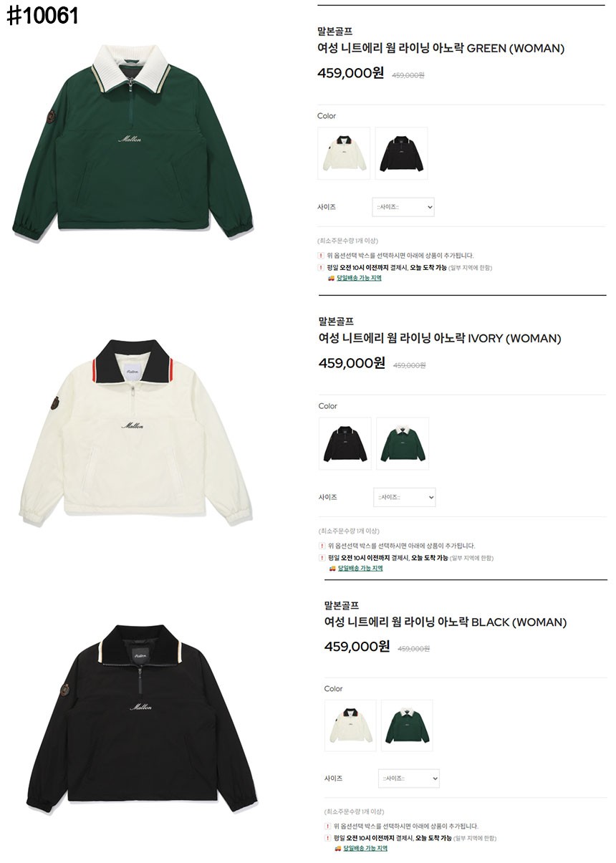Screen dimensions: 616x863
Task: Choose green jacket swatch under IVORY product
Action: 403,443
